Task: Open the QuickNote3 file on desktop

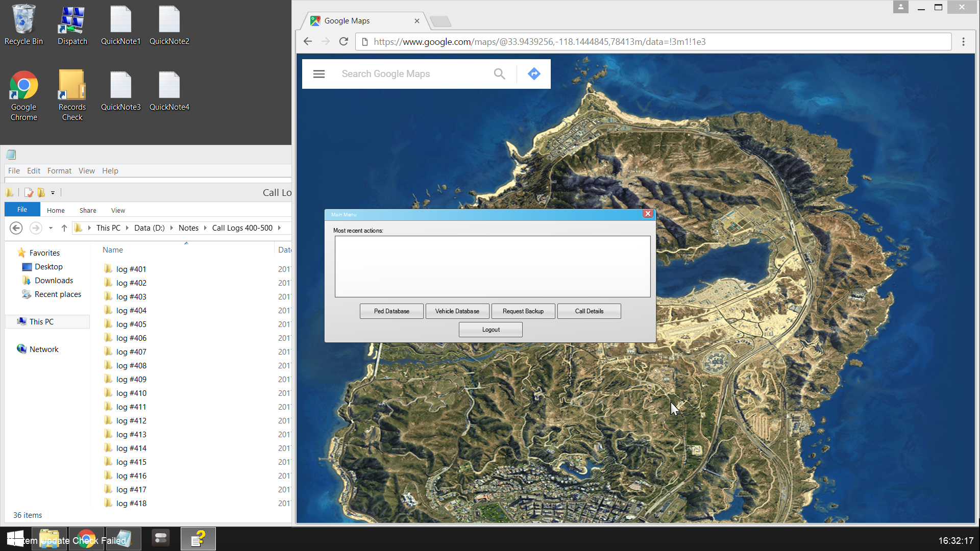Action: click(x=120, y=92)
